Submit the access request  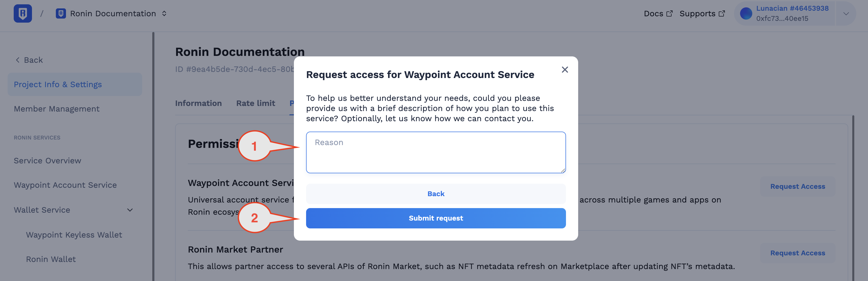click(436, 218)
